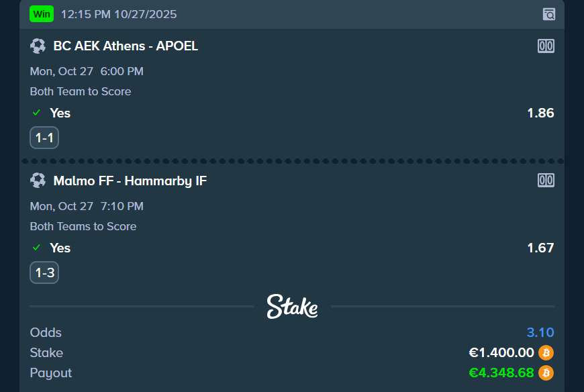Screen dimensions: 584x392
Task: Click the Bitcoin icon next to the payout amount
Action: tap(546, 373)
